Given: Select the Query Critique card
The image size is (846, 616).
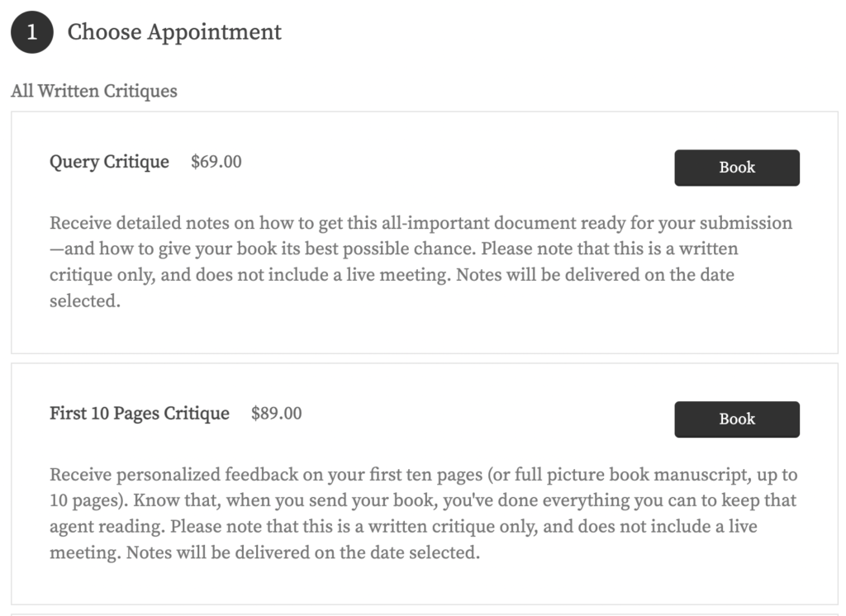Looking at the screenshot, I should [423, 231].
